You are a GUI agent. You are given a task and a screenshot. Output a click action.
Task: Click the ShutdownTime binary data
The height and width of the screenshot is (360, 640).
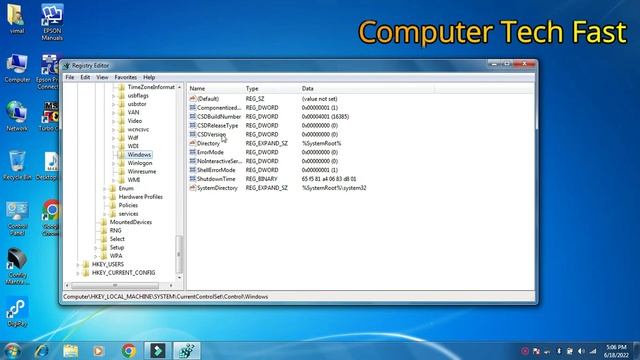pyautogui.click(x=329, y=179)
